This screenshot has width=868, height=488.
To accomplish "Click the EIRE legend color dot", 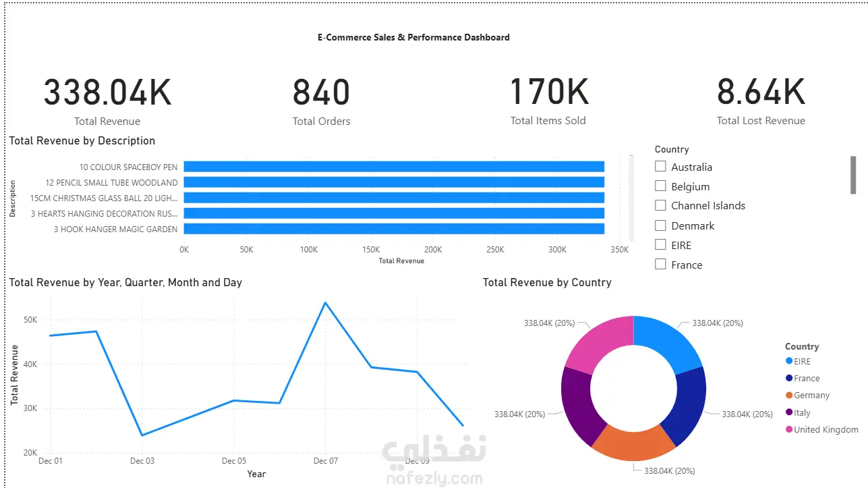I will (789, 361).
